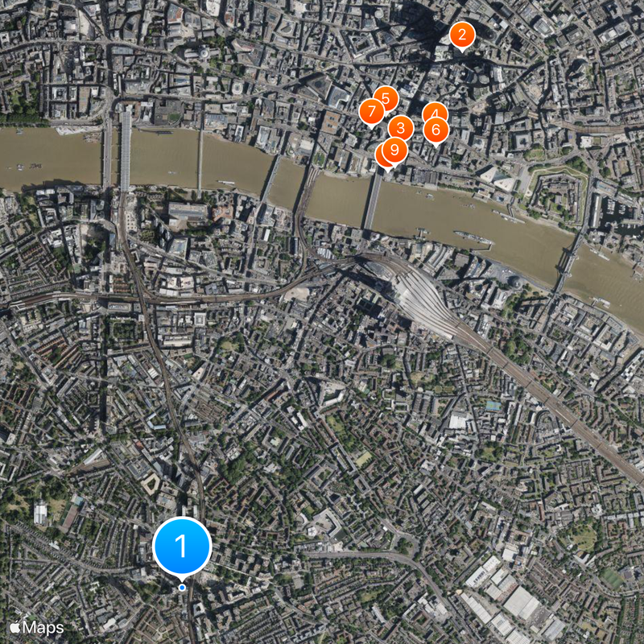Tap the London Bridge station platform roofs
Screen dimensions: 644x644
[425, 300]
